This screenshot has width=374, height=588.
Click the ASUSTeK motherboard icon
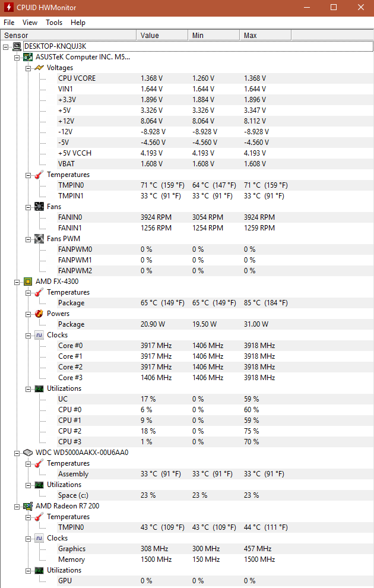(x=28, y=57)
